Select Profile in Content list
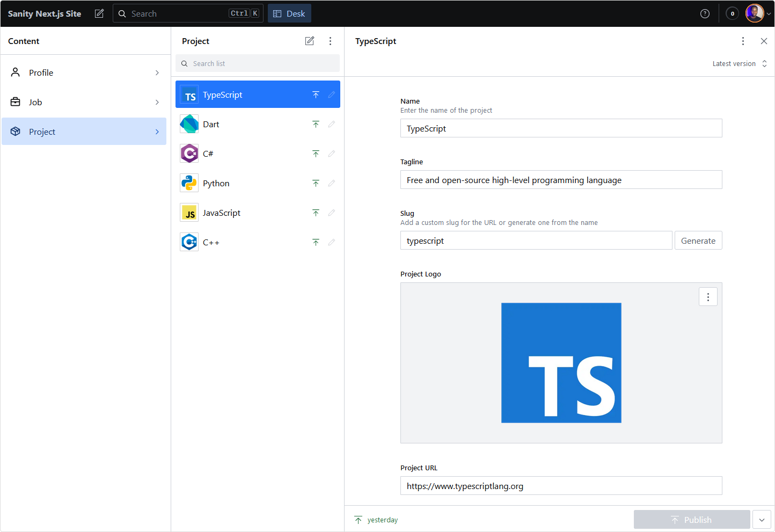Viewport: 775px width, 532px height. [x=84, y=72]
